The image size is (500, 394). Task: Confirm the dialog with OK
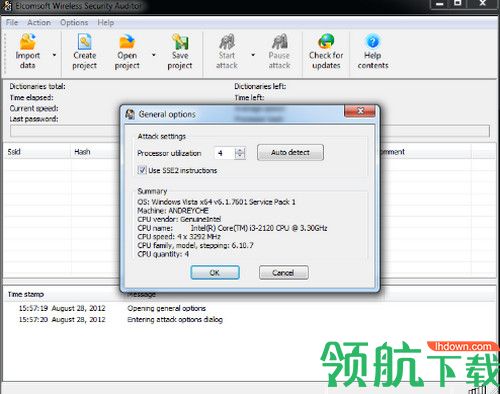215,273
